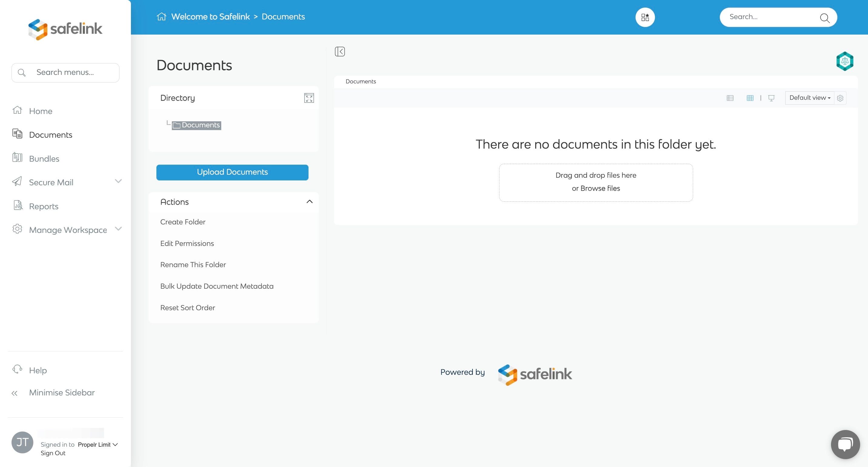Click Documents breadcrumb in header
This screenshot has width=868, height=467.
coord(283,16)
